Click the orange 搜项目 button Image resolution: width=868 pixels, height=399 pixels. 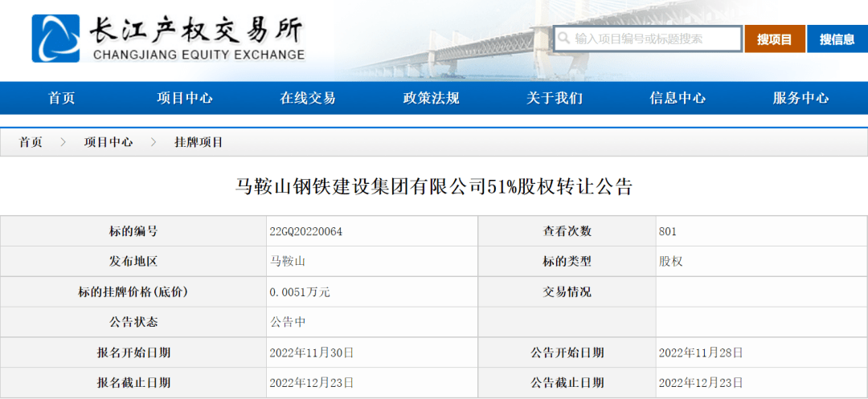click(775, 39)
